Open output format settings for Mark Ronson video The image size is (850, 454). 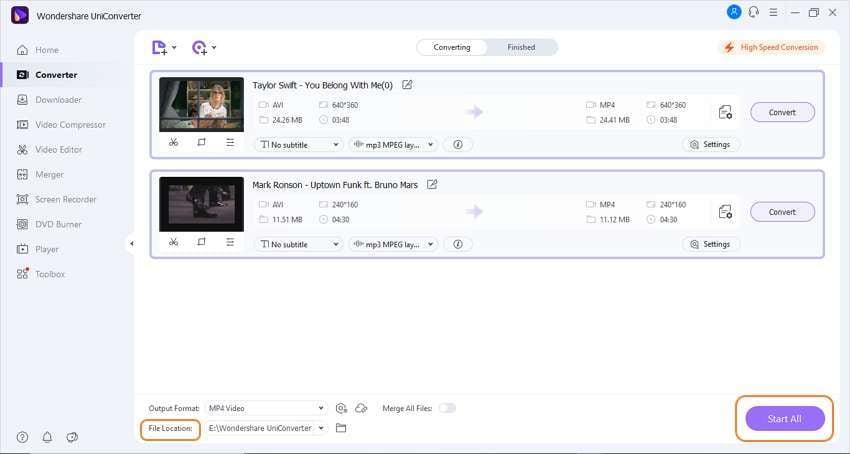(x=725, y=212)
